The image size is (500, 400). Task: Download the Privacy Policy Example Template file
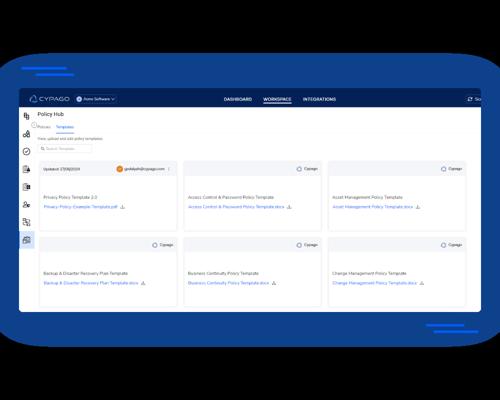point(123,207)
